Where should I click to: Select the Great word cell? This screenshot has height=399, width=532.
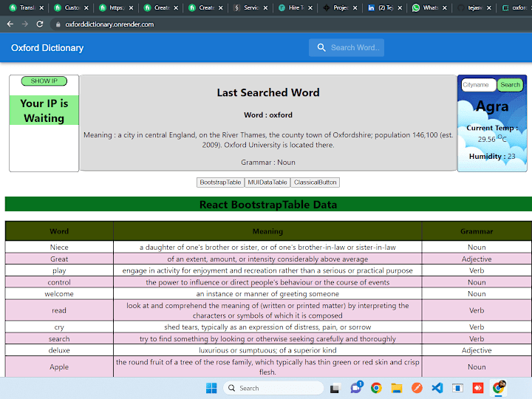(59, 259)
